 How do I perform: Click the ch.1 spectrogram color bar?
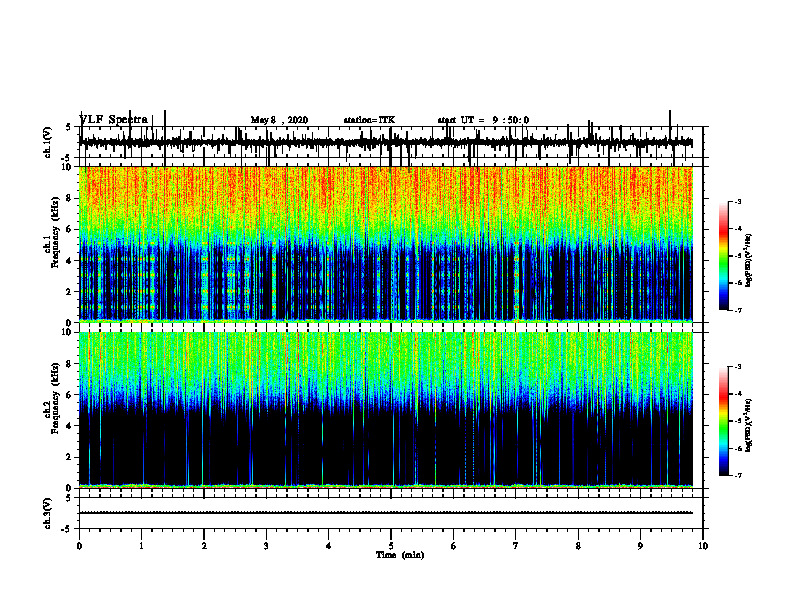click(x=724, y=256)
